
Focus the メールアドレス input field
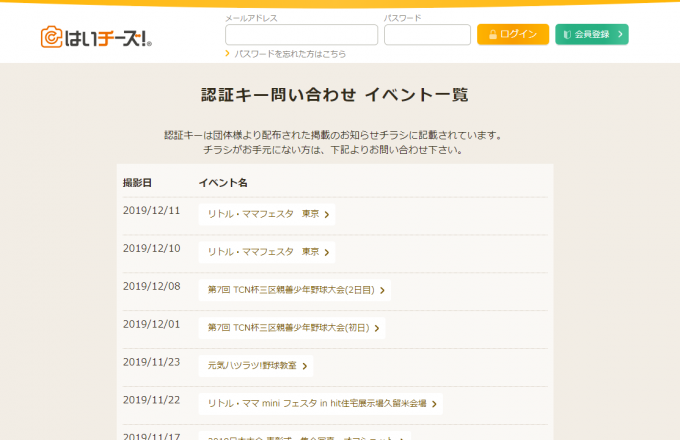pos(301,35)
